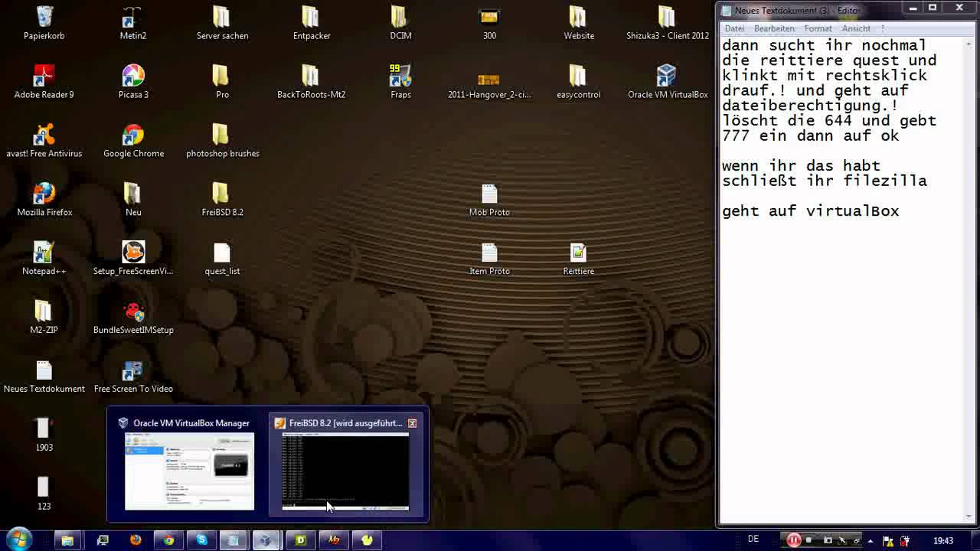Launch Chrome from the taskbar
This screenshot has height=551, width=980.
click(168, 540)
